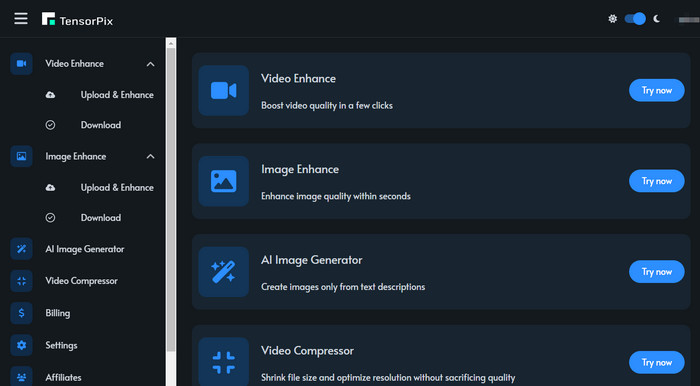
Task: Collapse the Image Enhance sidebar section
Action: pyautogui.click(x=150, y=157)
